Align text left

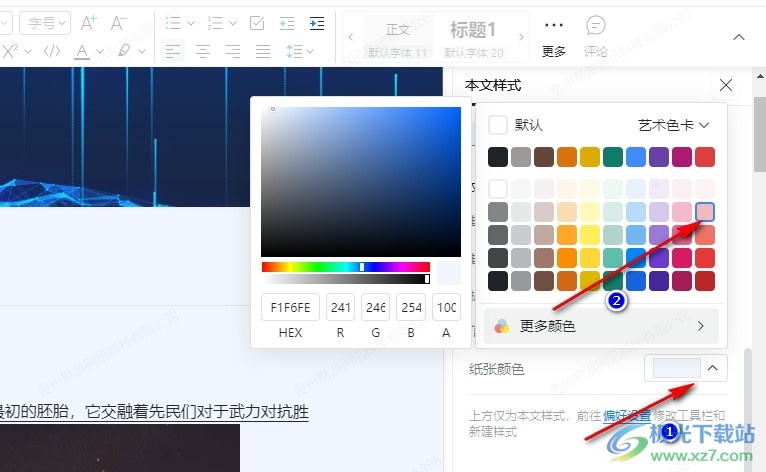point(173,51)
